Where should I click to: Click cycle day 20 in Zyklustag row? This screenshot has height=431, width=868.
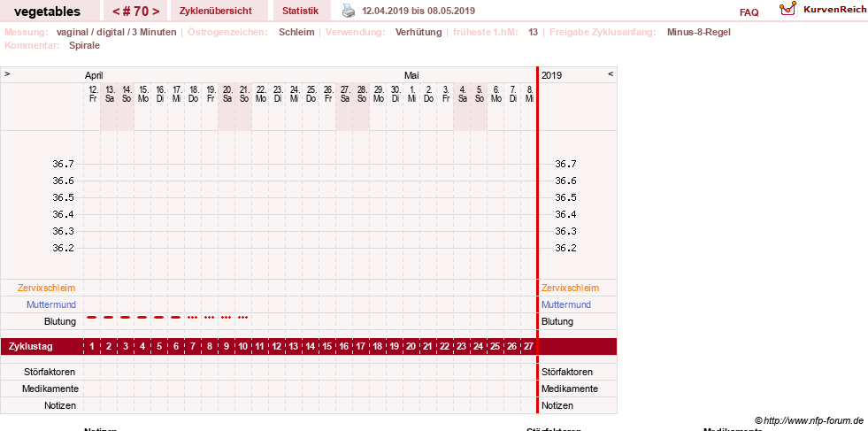pos(411,346)
